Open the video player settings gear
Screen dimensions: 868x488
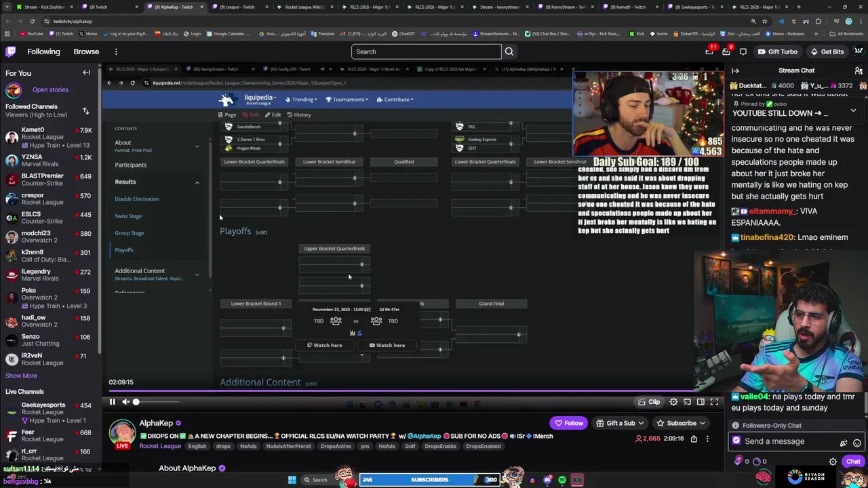[x=673, y=402]
